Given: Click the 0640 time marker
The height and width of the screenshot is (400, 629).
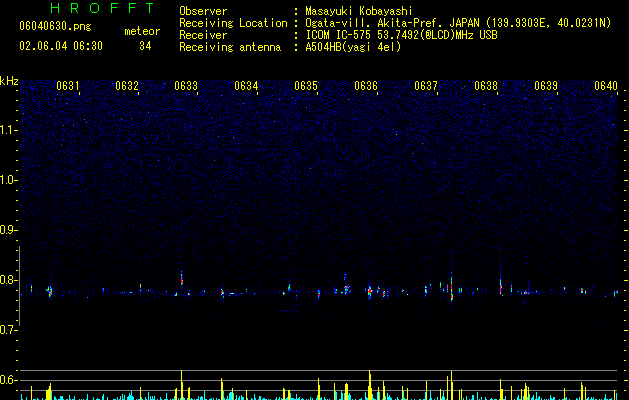Looking at the screenshot, I should click(x=606, y=86).
